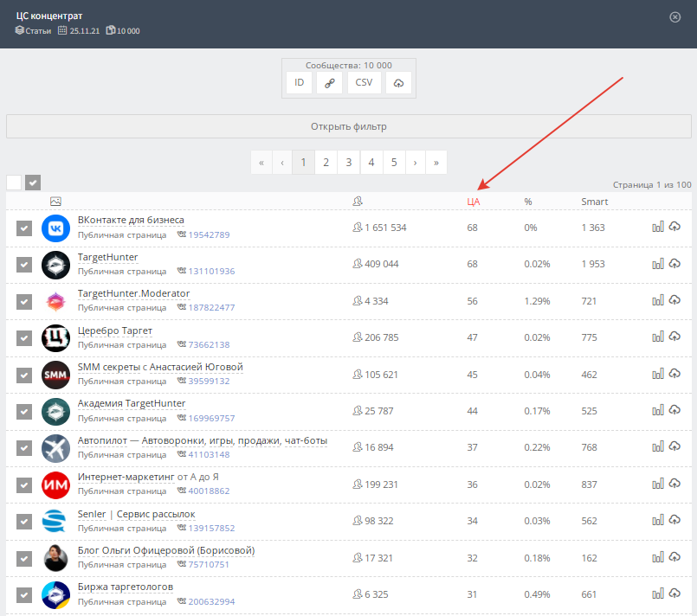Show chart for Senler row
The height and width of the screenshot is (616, 697).
coord(658,521)
